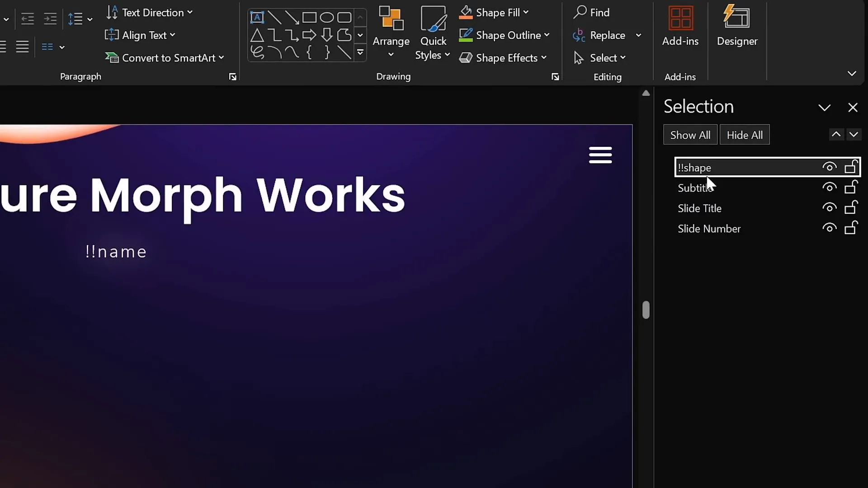Viewport: 868px width, 488px height.
Task: Select the Elbow Connector shape
Action: 274,35
